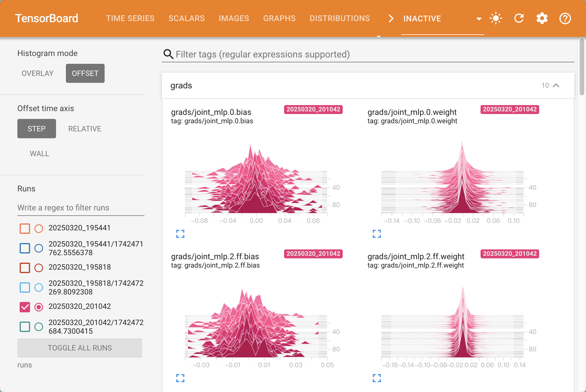This screenshot has height=392, width=586.
Task: Switch to the SCALARS tab
Action: (186, 18)
